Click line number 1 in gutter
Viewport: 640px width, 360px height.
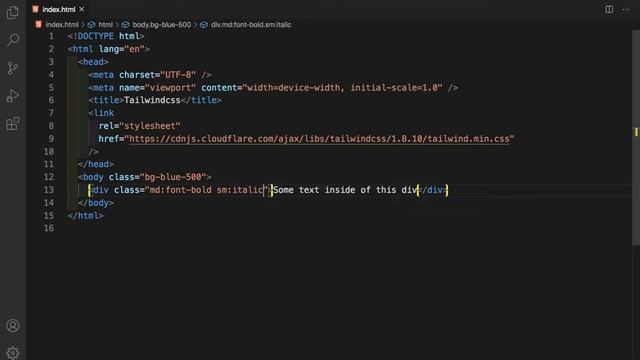tap(51, 36)
